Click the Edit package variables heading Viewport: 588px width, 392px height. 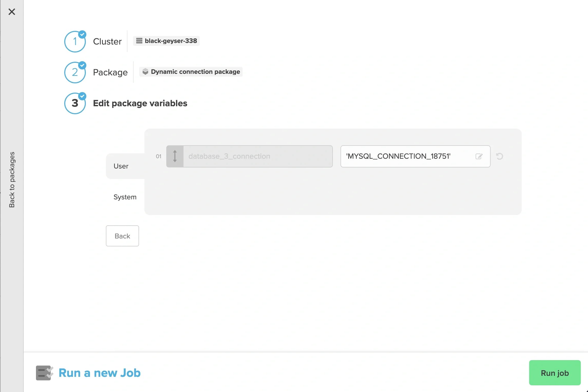click(140, 103)
